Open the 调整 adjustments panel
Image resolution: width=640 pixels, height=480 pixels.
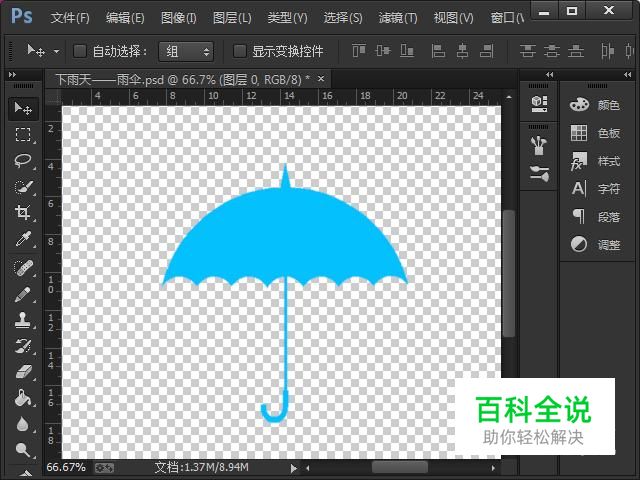[595, 244]
